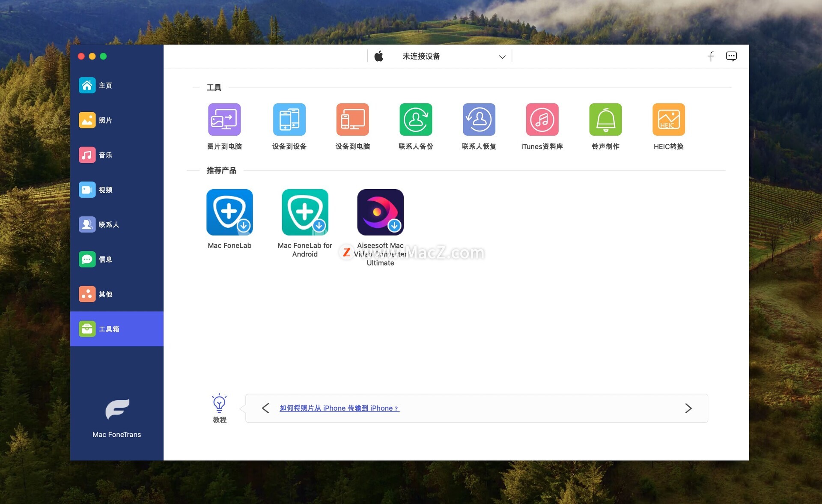
Task: Click the HEIC转换 label text
Action: click(x=669, y=146)
